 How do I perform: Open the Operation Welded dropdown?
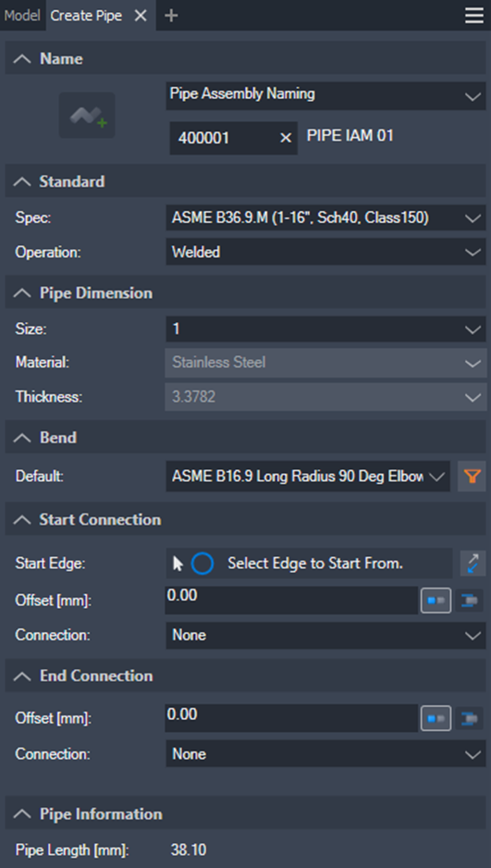[325, 252]
